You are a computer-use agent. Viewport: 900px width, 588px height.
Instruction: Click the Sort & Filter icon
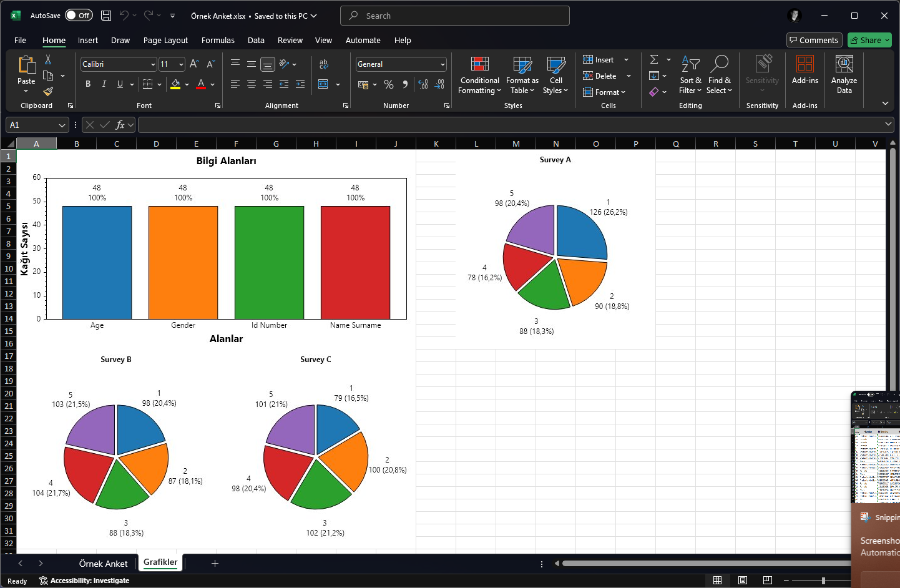[690, 75]
